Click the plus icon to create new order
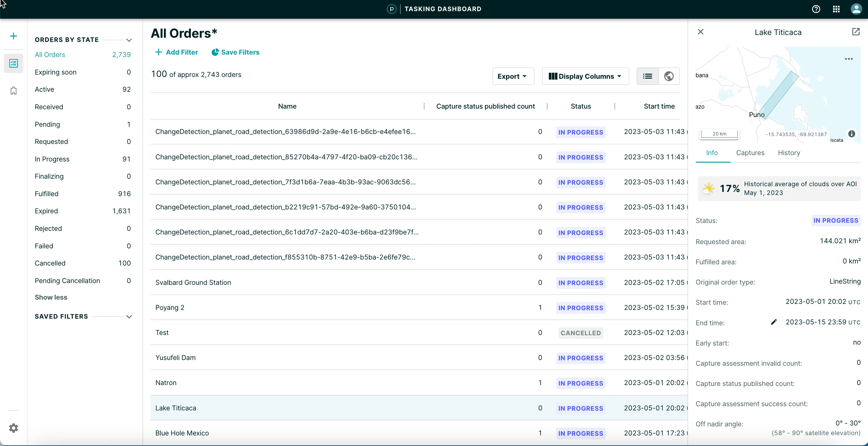 14,36
